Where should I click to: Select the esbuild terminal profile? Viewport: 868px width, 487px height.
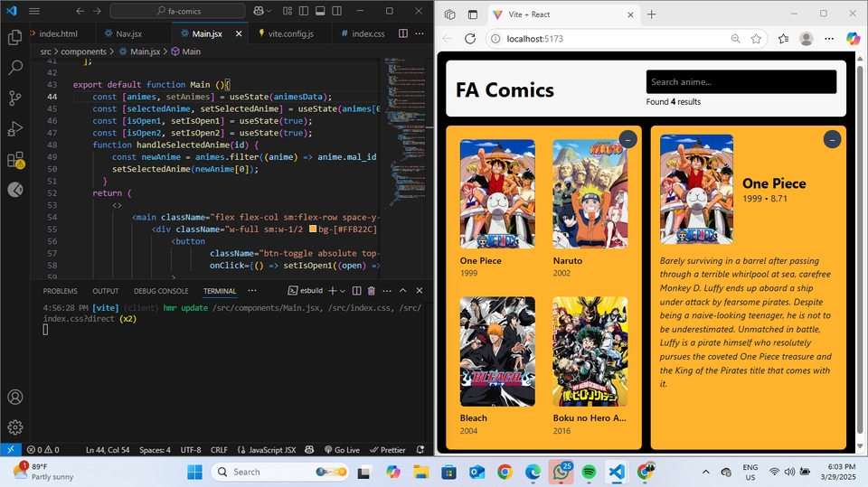point(306,291)
